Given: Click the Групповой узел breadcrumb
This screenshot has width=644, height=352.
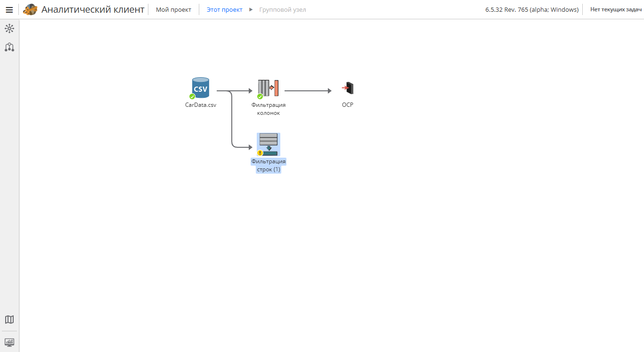Looking at the screenshot, I should (283, 9).
